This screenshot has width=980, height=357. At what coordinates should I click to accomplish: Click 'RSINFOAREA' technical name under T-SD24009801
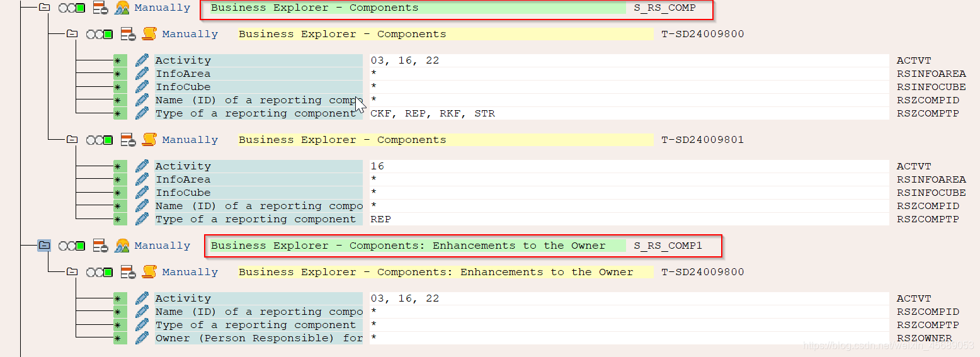coord(931,179)
